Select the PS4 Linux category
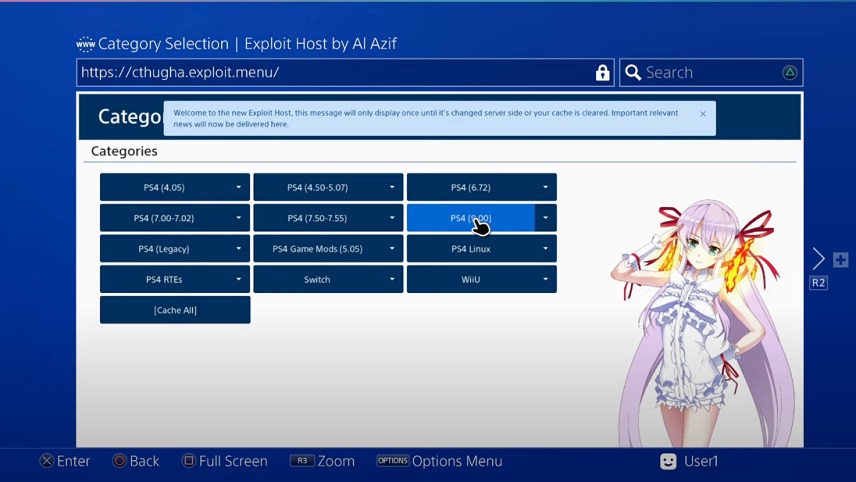 pos(471,248)
